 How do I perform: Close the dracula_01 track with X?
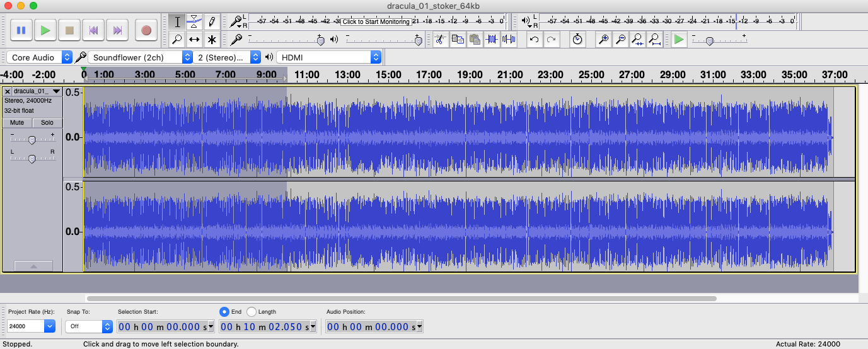coord(8,91)
